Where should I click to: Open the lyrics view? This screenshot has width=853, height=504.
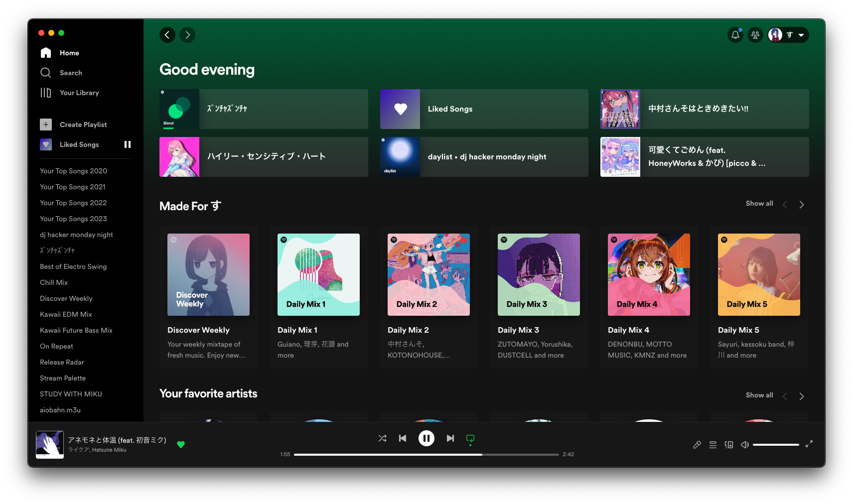697,444
